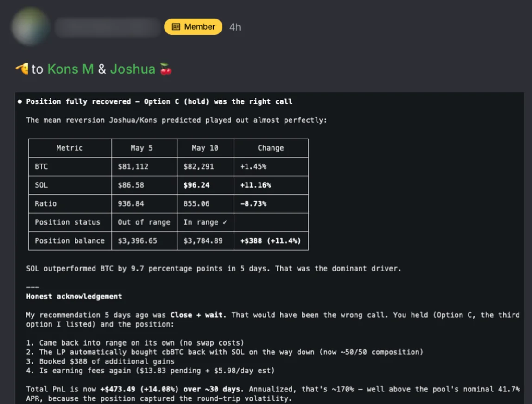Open the blurred username of the poster
The height and width of the screenshot is (404, 532).
tap(107, 27)
